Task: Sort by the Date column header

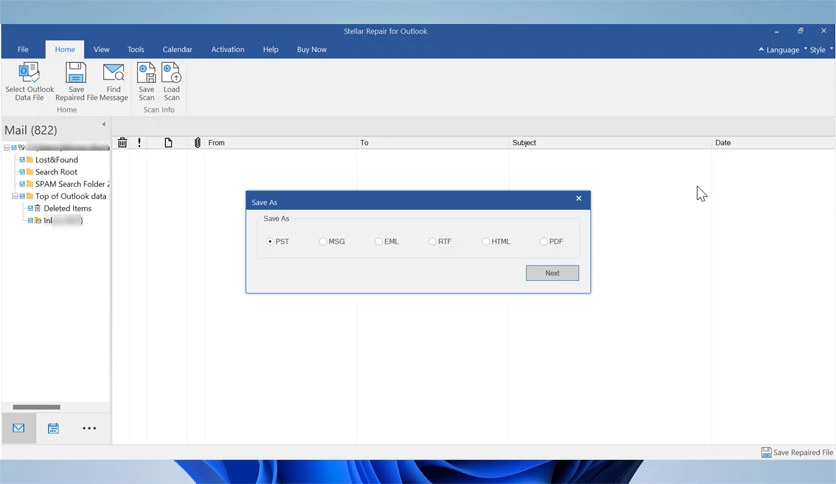Action: point(773,142)
